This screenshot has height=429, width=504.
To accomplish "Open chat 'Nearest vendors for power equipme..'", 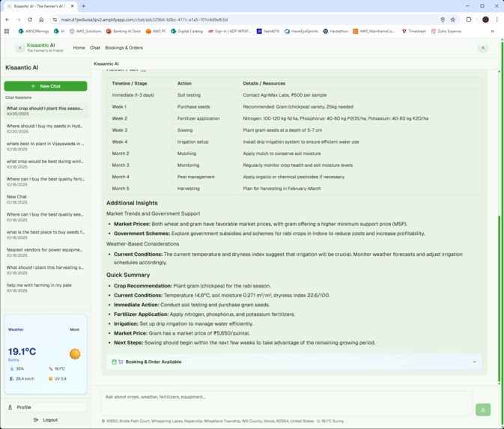I will click(x=46, y=252).
